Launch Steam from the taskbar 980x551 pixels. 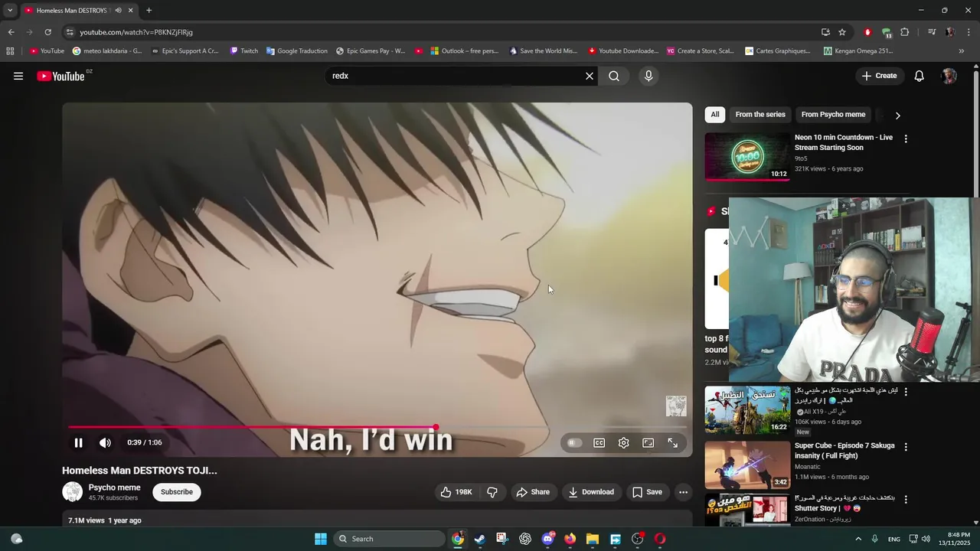(x=479, y=539)
